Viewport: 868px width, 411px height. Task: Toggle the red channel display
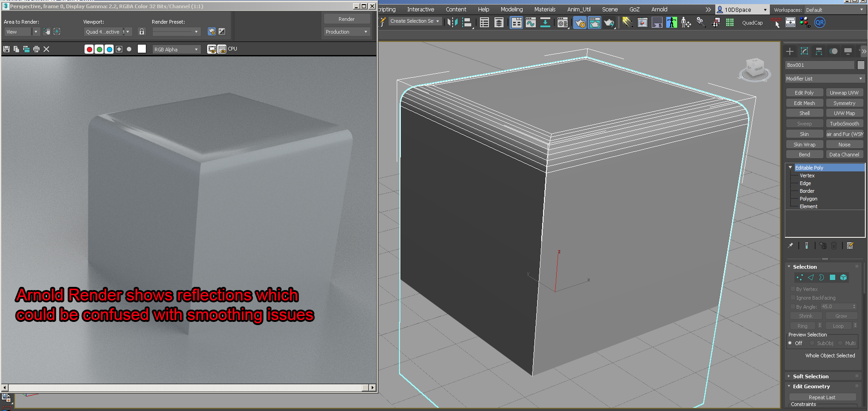[89, 49]
